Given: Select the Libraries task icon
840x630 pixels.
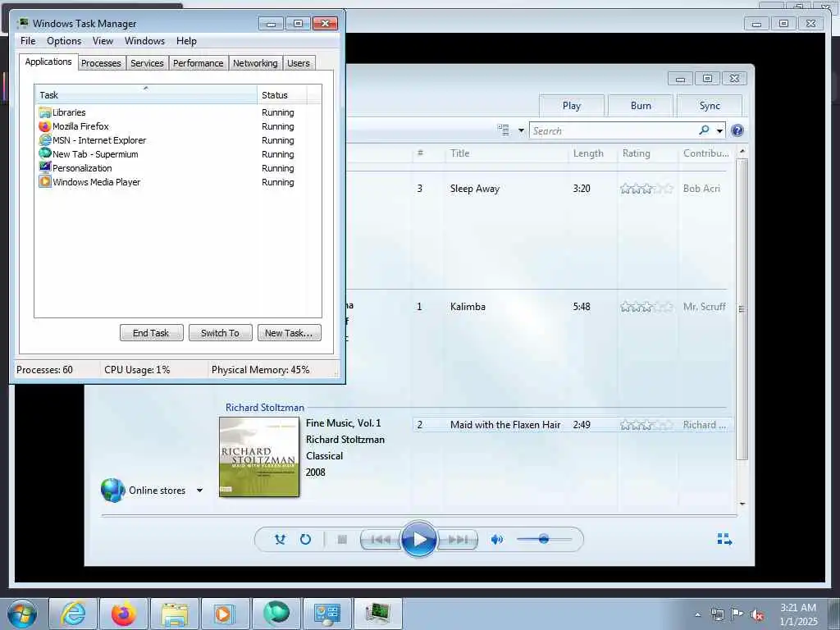Looking at the screenshot, I should click(45, 112).
